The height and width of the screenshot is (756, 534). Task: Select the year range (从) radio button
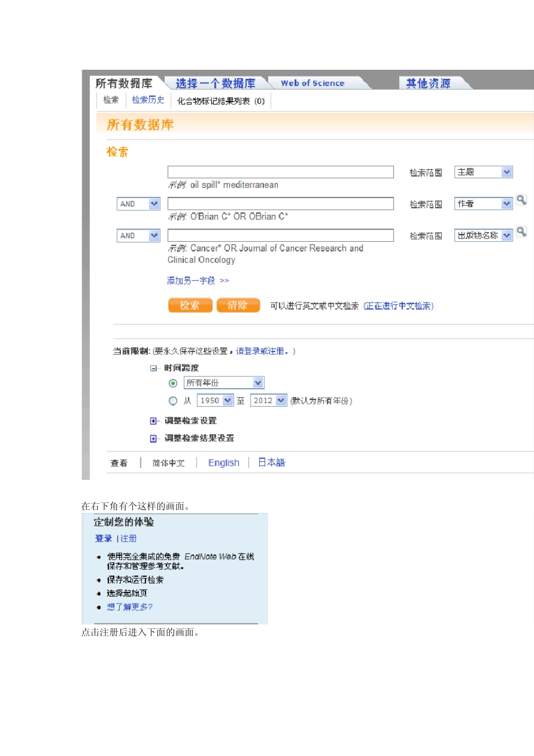tap(173, 401)
